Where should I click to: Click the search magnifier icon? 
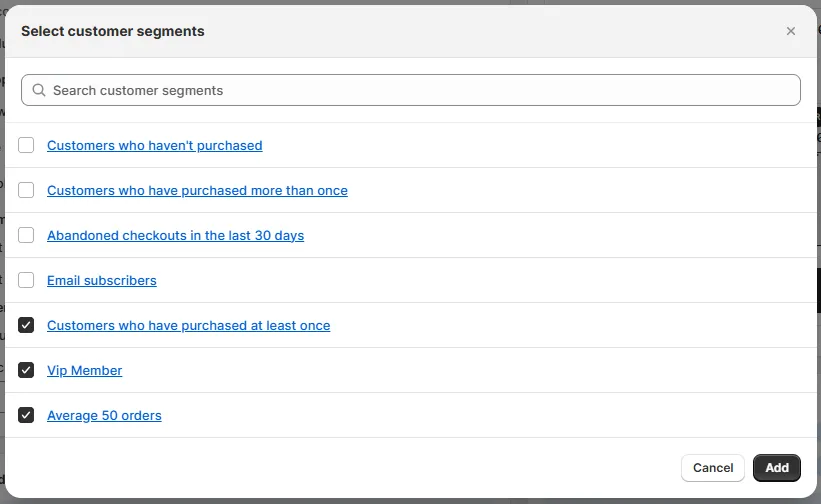click(x=39, y=90)
